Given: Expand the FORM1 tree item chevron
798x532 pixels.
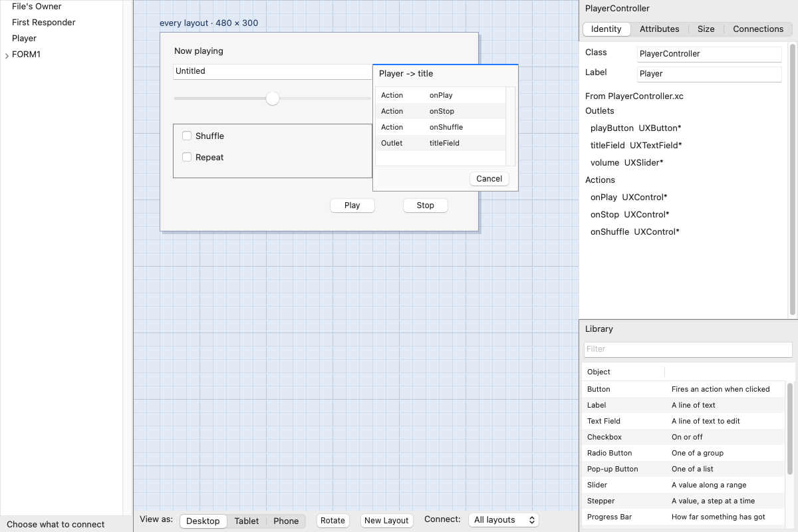Looking at the screenshot, I should [x=7, y=55].
